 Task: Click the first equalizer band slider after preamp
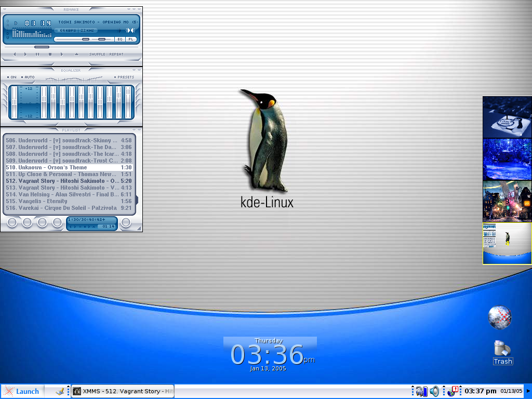(x=44, y=102)
